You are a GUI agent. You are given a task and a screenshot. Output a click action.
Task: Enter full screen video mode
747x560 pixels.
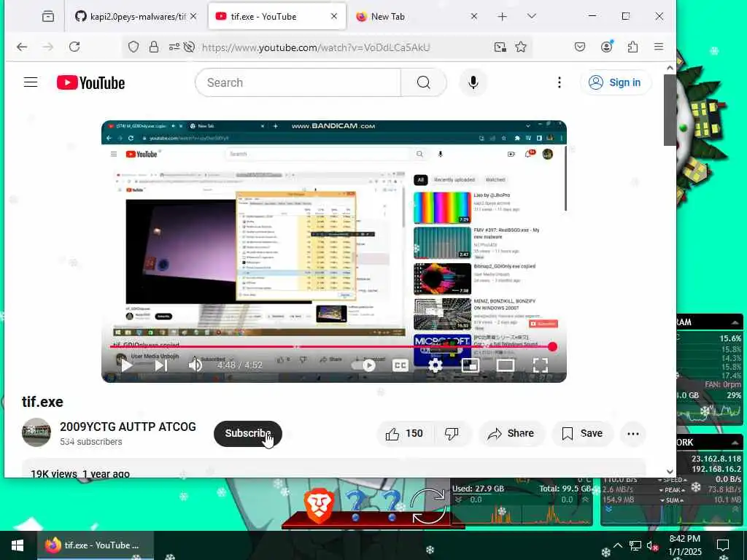(x=541, y=366)
